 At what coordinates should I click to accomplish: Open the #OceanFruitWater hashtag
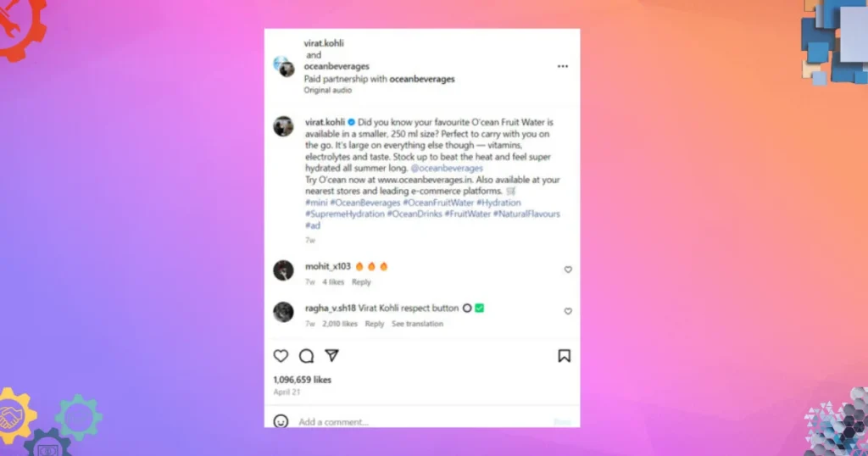pos(438,203)
